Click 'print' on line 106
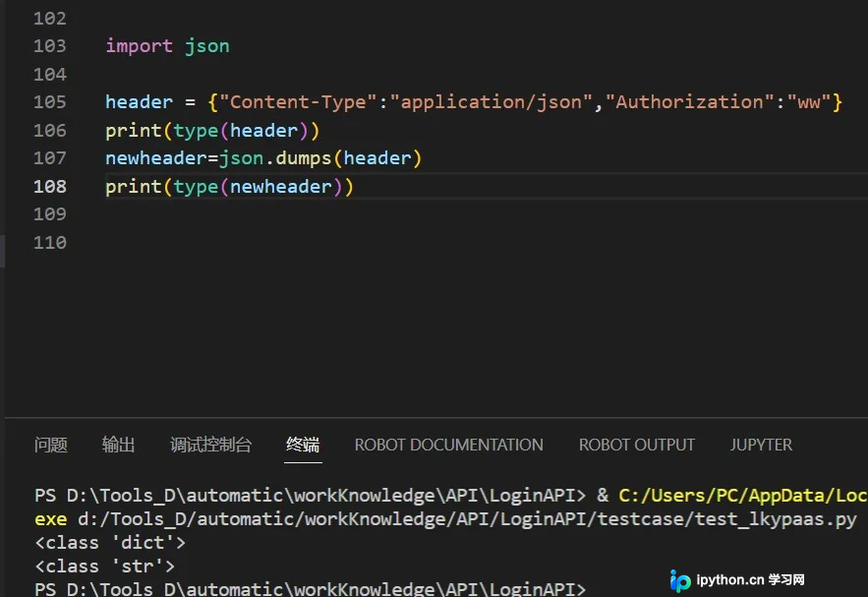868x597 pixels. 134,131
